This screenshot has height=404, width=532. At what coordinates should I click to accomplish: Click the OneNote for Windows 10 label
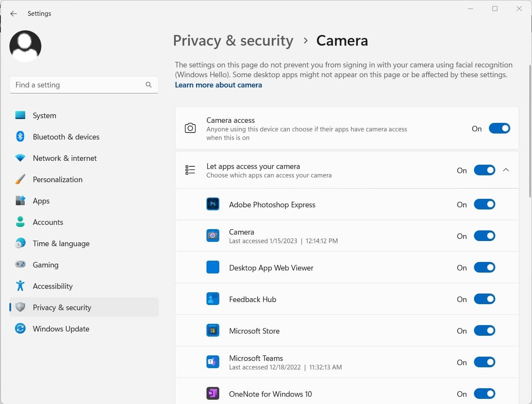[x=270, y=394]
